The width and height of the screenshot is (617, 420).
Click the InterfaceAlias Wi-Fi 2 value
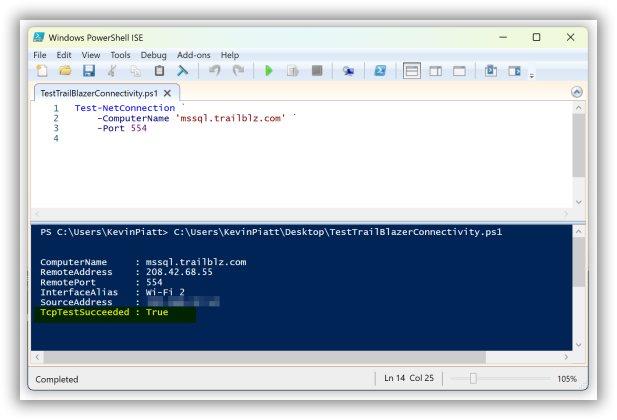pyautogui.click(x=165, y=292)
